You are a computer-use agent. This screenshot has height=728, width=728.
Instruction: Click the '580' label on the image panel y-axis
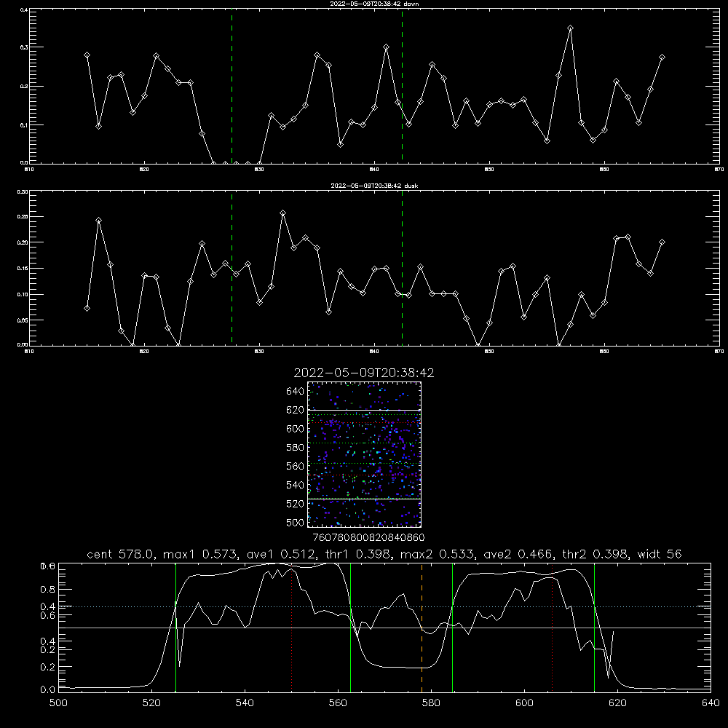point(295,448)
